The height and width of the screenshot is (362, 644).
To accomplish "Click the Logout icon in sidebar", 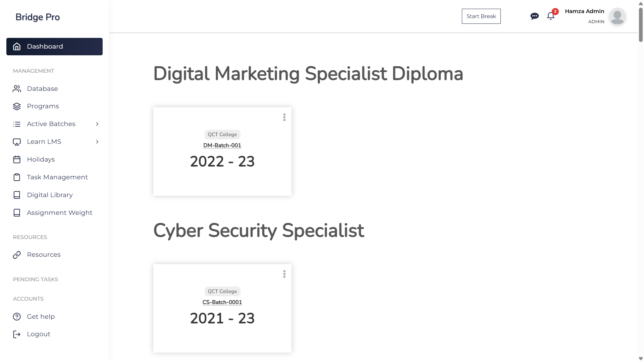I will click(17, 334).
